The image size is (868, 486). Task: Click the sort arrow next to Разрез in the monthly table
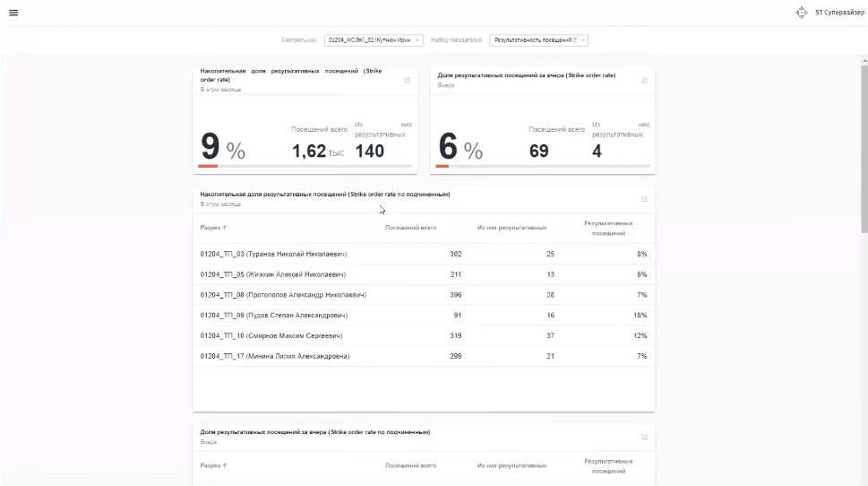[x=224, y=228]
